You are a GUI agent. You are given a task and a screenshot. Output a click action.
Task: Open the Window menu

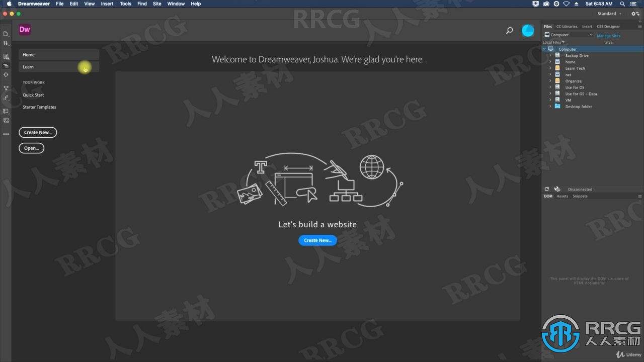coord(176,4)
